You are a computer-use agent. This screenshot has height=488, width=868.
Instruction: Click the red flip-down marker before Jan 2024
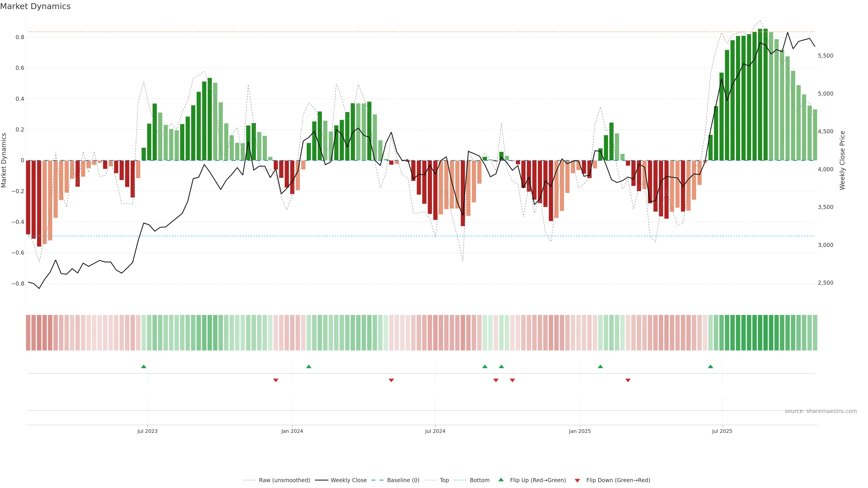click(276, 380)
